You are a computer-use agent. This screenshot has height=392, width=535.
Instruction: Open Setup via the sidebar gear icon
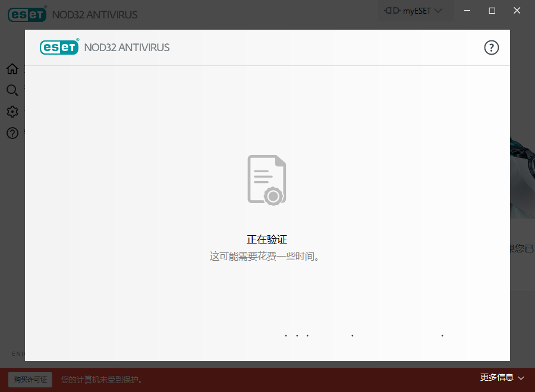pos(12,112)
